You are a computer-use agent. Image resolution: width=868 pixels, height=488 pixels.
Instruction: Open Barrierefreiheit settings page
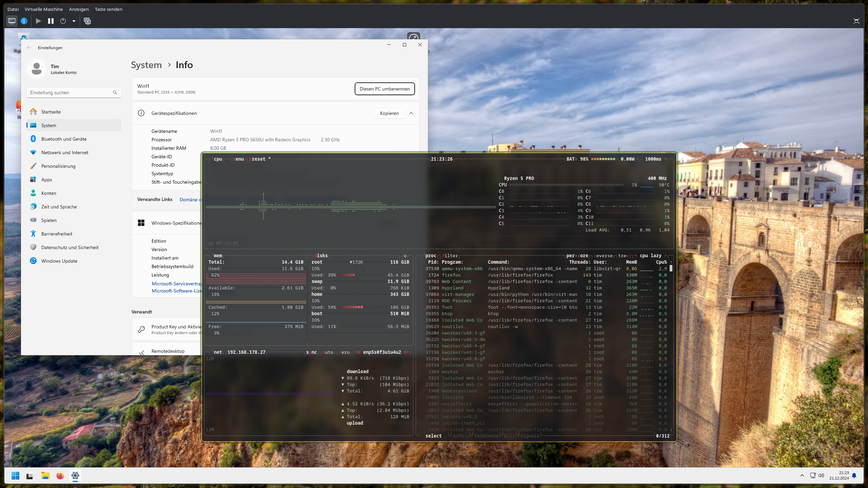[74, 234]
